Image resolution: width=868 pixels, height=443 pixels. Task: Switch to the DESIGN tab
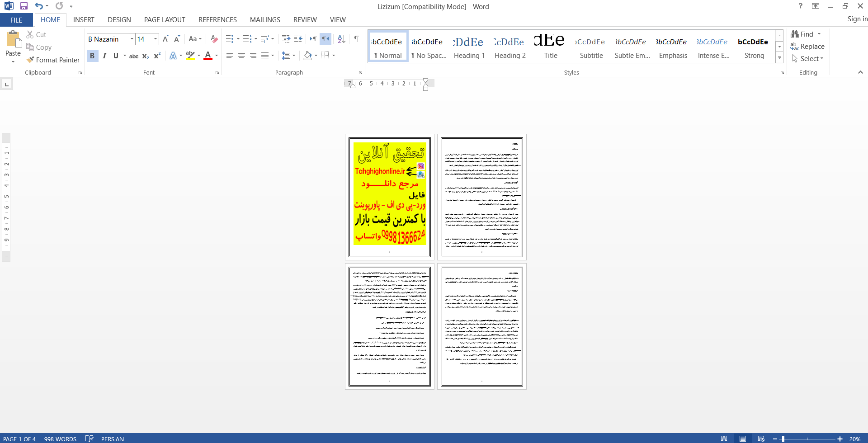[119, 20]
